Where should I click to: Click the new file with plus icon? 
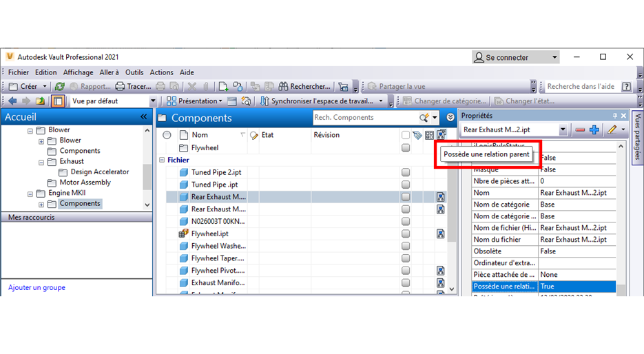tap(223, 86)
